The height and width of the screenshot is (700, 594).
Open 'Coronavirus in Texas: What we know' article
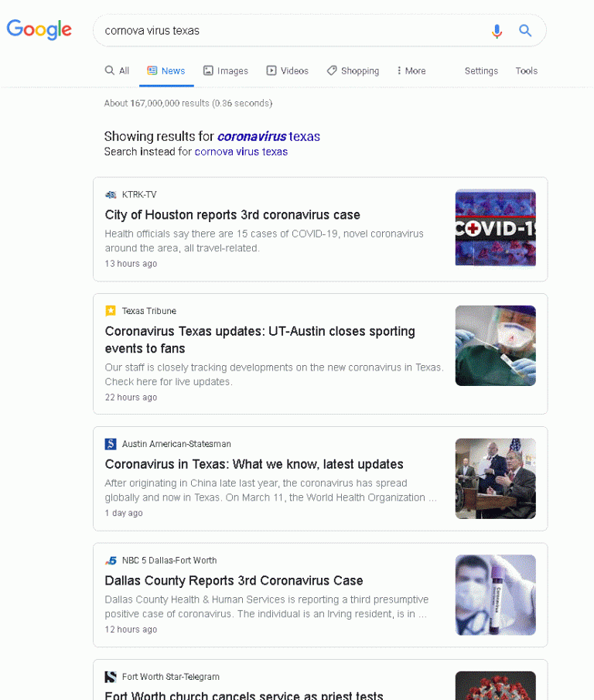tap(254, 464)
